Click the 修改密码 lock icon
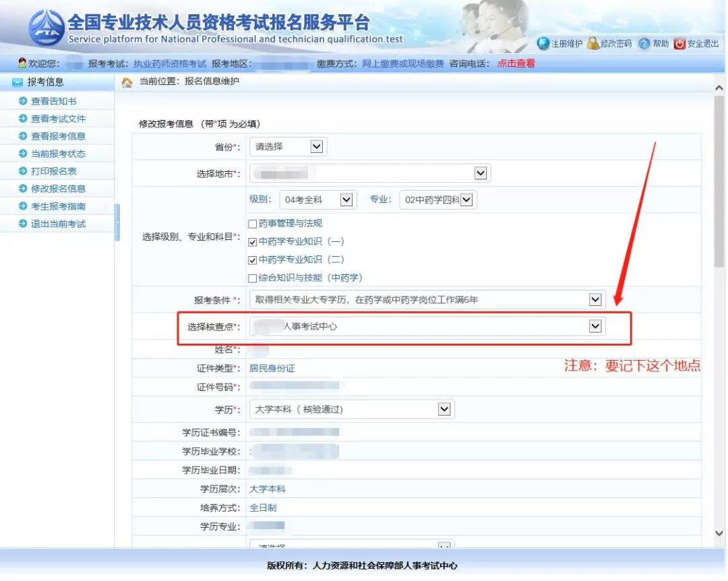 click(593, 43)
